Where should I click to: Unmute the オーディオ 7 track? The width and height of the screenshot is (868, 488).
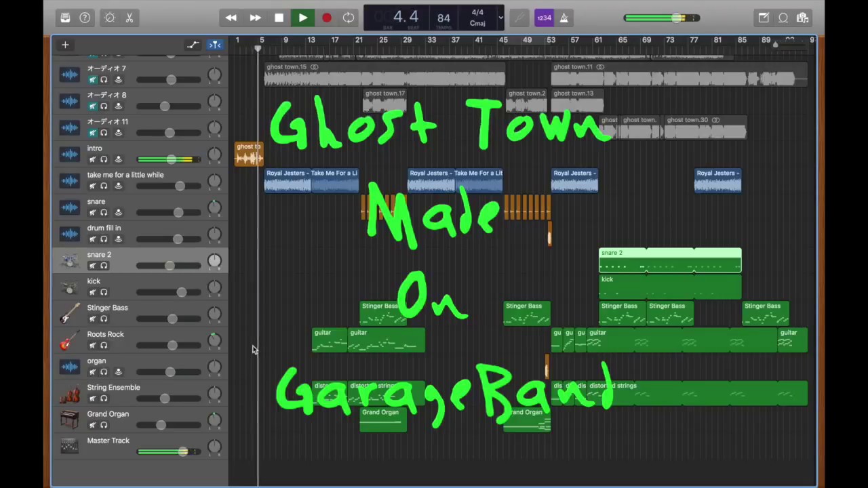[x=92, y=79]
